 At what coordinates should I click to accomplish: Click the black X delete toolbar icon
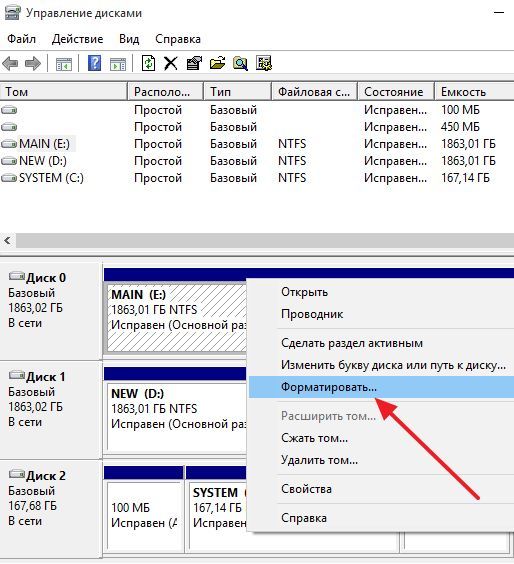point(170,64)
